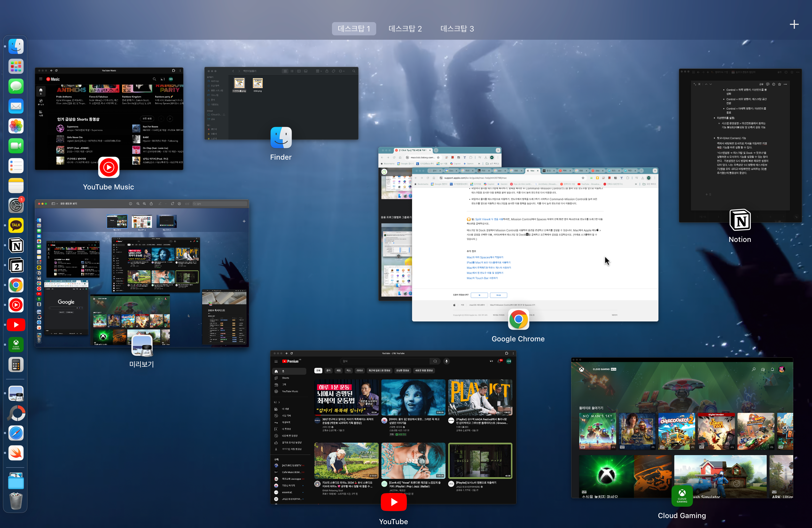Choose the Finder window thumbnail
The image size is (812, 528).
point(281,103)
